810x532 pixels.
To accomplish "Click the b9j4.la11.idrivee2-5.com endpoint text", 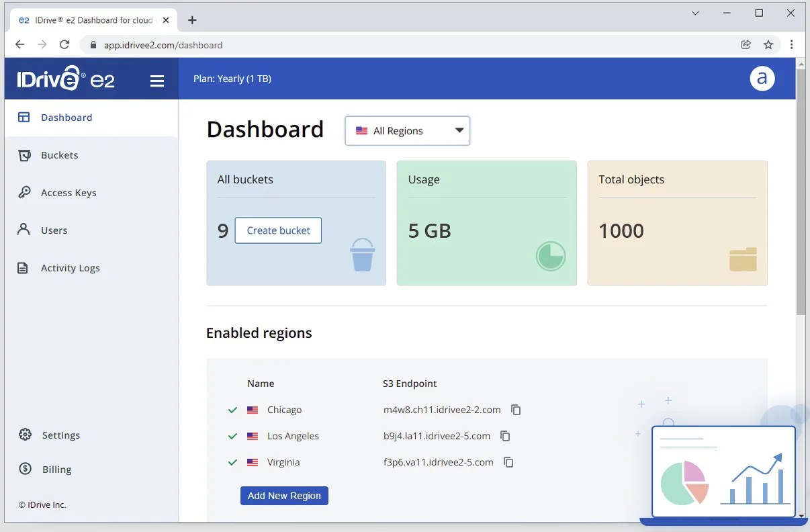I will (437, 436).
